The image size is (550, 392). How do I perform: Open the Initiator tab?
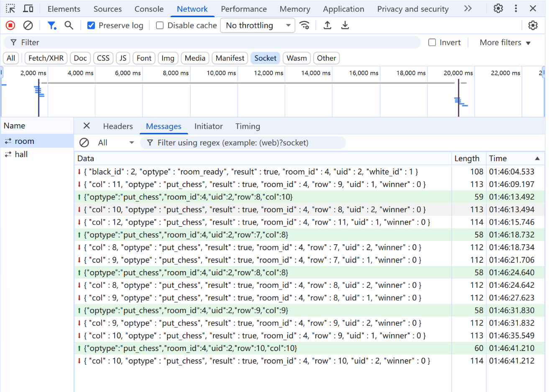click(208, 126)
